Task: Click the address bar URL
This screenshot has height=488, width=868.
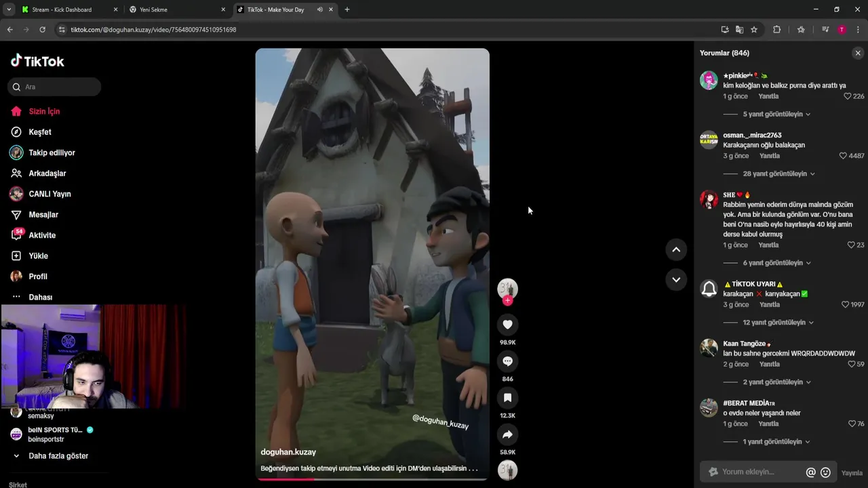Action: pos(153,30)
